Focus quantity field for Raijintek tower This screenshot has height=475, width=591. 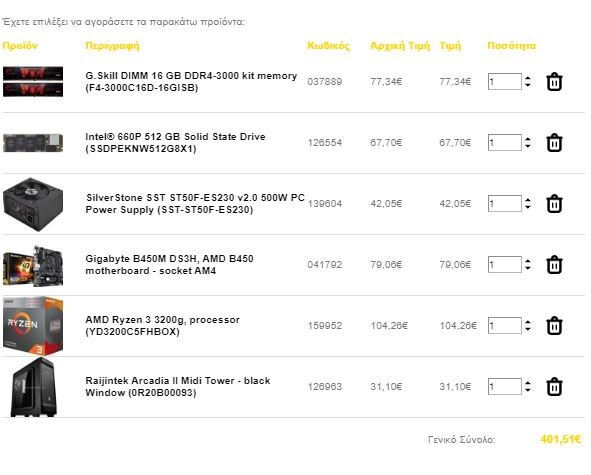[505, 387]
